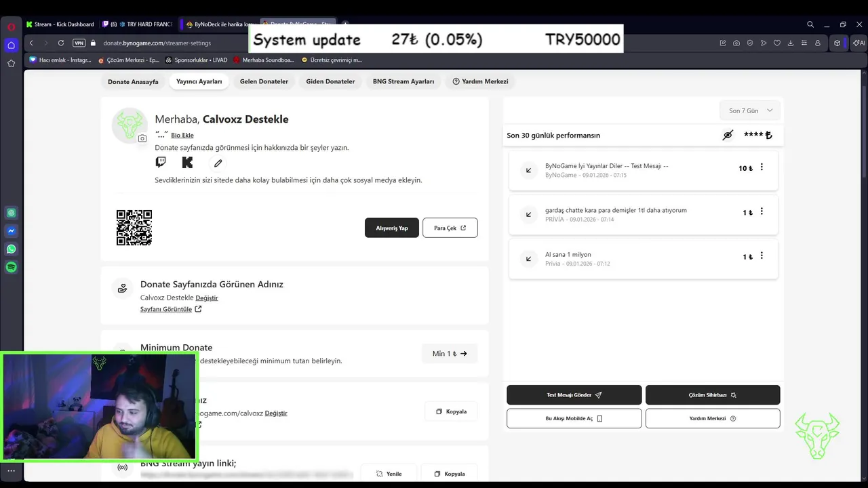868x488 pixels.
Task: Edit social media with pencil icon
Action: pos(218,163)
